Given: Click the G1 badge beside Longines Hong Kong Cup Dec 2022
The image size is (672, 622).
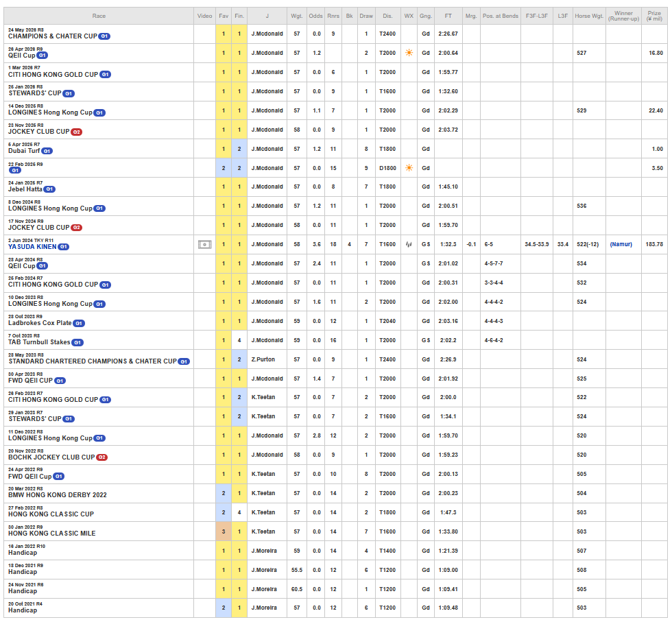Looking at the screenshot, I should 99,438.
